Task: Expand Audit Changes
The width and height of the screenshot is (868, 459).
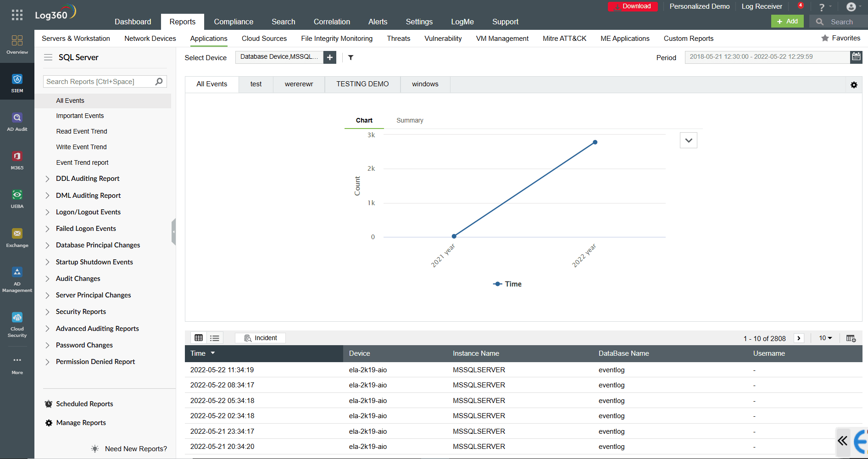Action: pyautogui.click(x=47, y=279)
